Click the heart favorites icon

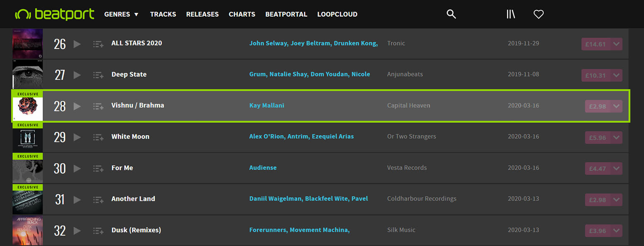(x=538, y=15)
